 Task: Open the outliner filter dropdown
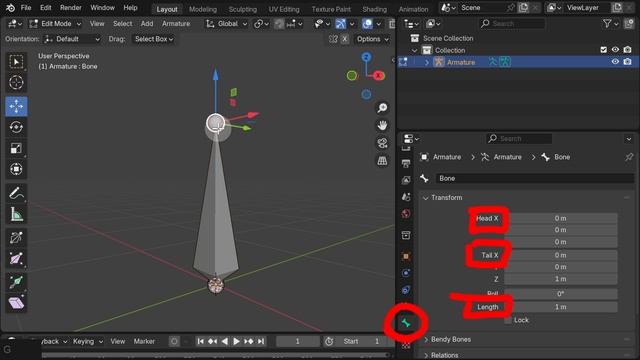coord(611,24)
